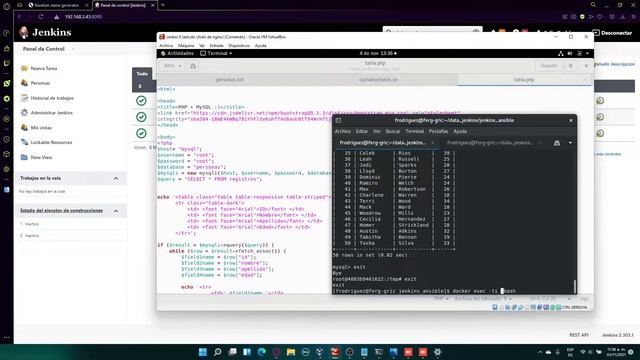
Task: Open the Panel de Control breadcrumb dropdown
Action: 73,49
